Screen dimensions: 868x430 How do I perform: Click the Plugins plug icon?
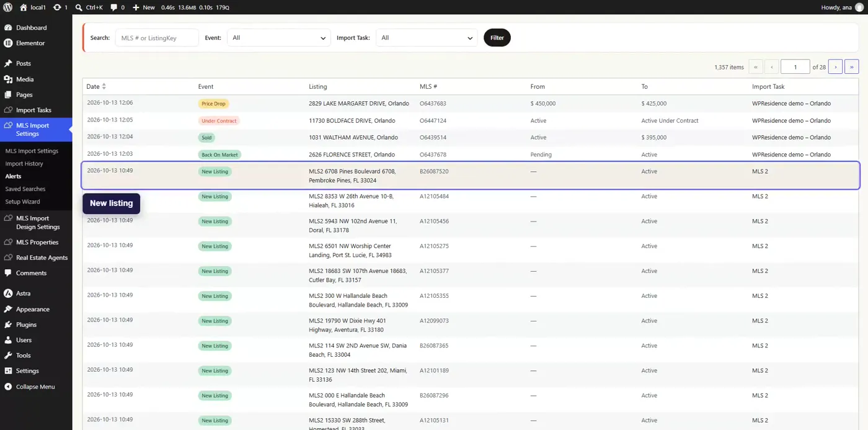(x=8, y=325)
